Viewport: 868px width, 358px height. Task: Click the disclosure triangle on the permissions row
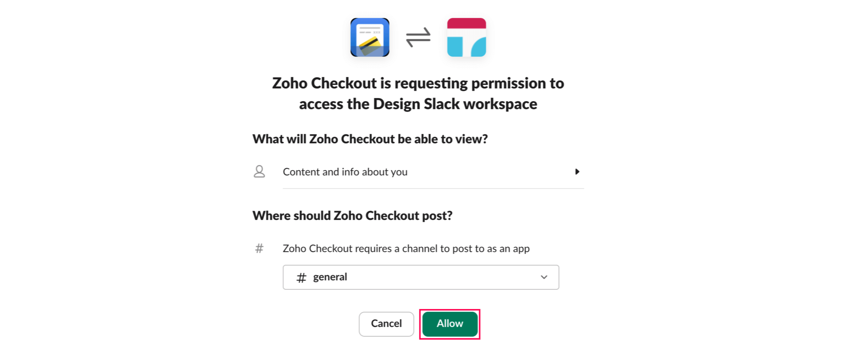pyautogui.click(x=578, y=172)
